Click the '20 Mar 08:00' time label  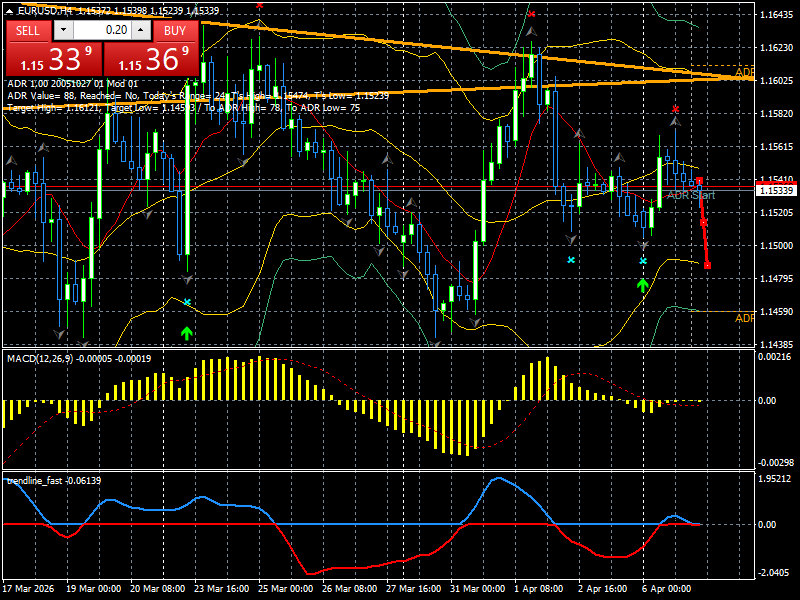coord(158,589)
